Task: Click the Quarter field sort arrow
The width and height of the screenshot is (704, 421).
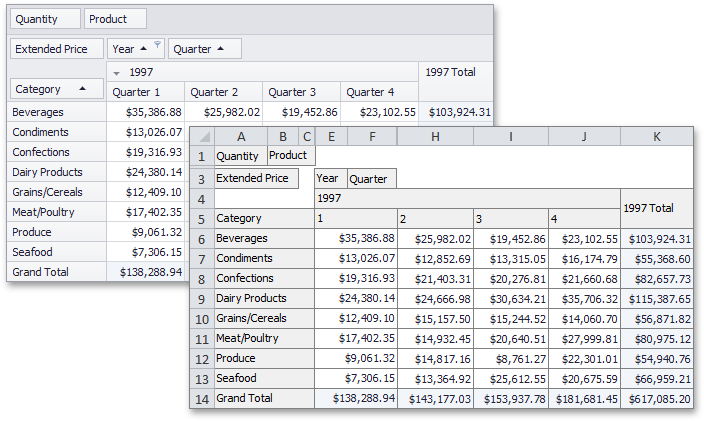Action: pyautogui.click(x=221, y=49)
